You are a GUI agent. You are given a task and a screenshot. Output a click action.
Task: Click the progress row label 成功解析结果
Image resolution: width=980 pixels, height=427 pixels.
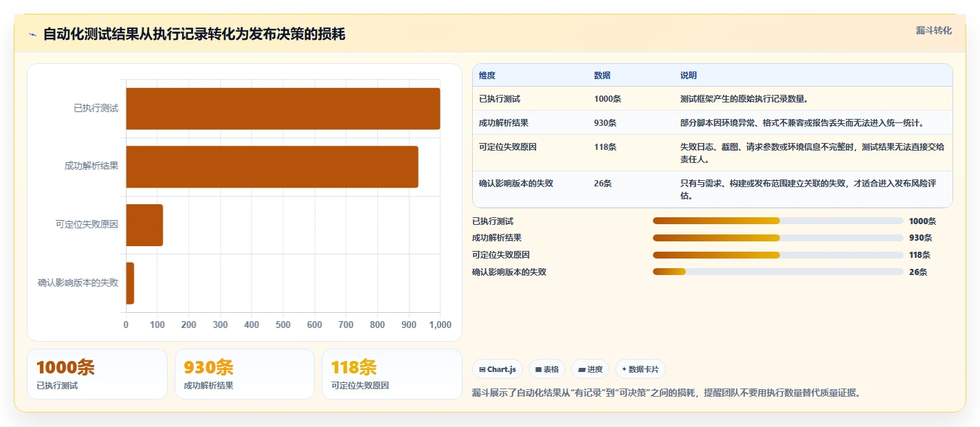pos(497,238)
